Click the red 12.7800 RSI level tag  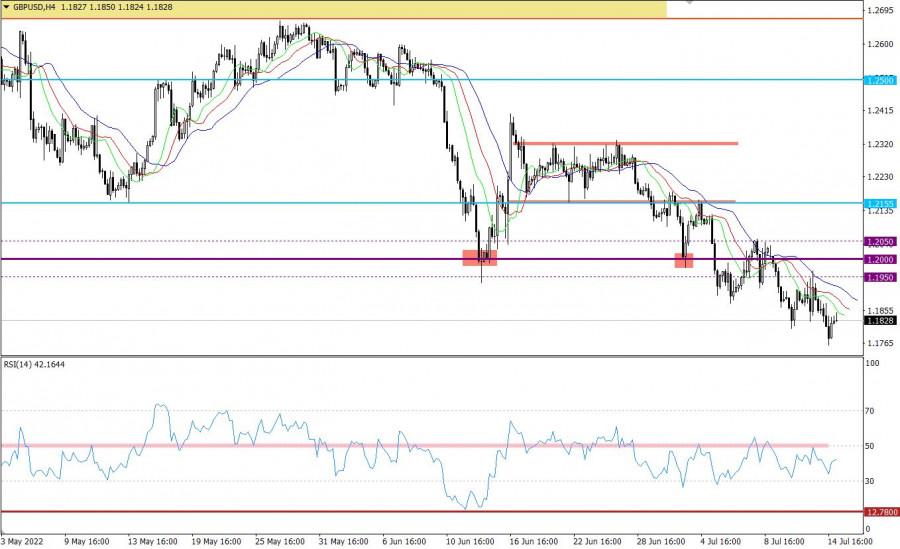click(880, 512)
